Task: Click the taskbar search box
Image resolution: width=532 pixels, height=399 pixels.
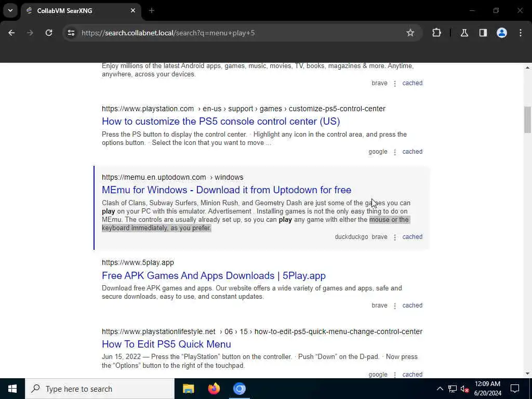Action: pos(100,389)
